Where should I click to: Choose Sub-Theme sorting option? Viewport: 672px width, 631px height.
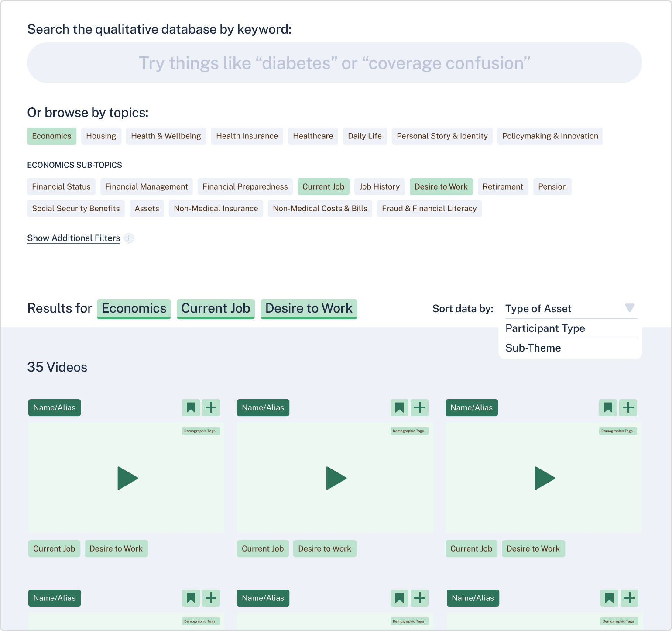(533, 348)
